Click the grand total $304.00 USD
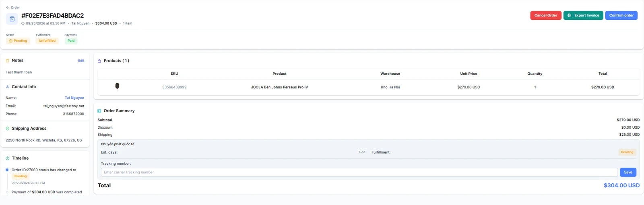Screen dimensions: 644x205 pyautogui.click(x=621, y=185)
